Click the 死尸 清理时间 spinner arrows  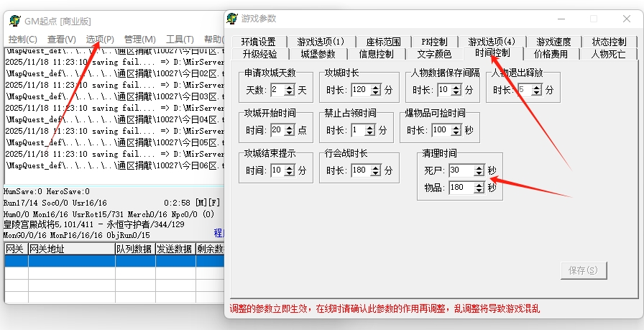[479, 170]
